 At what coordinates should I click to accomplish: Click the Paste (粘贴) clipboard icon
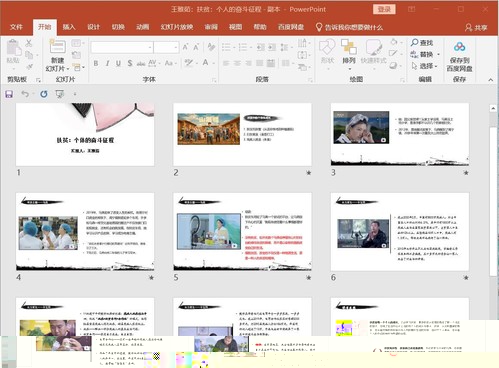tap(13, 47)
